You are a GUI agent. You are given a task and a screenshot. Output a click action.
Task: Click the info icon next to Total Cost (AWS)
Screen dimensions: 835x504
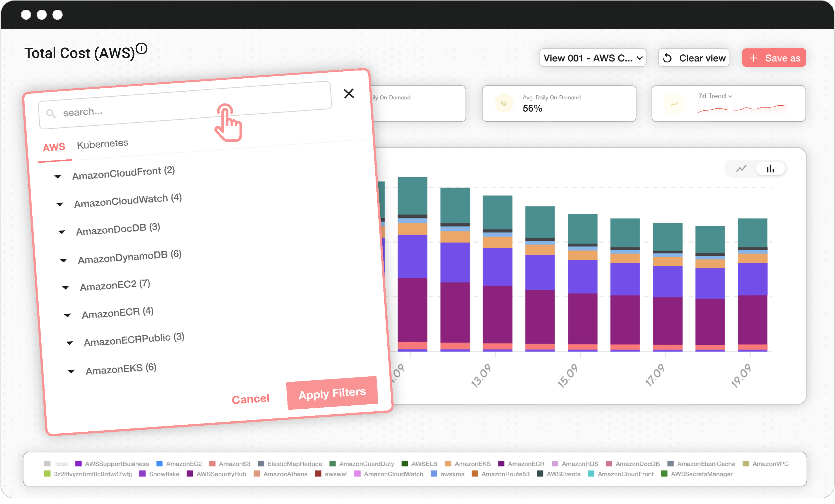[141, 49]
